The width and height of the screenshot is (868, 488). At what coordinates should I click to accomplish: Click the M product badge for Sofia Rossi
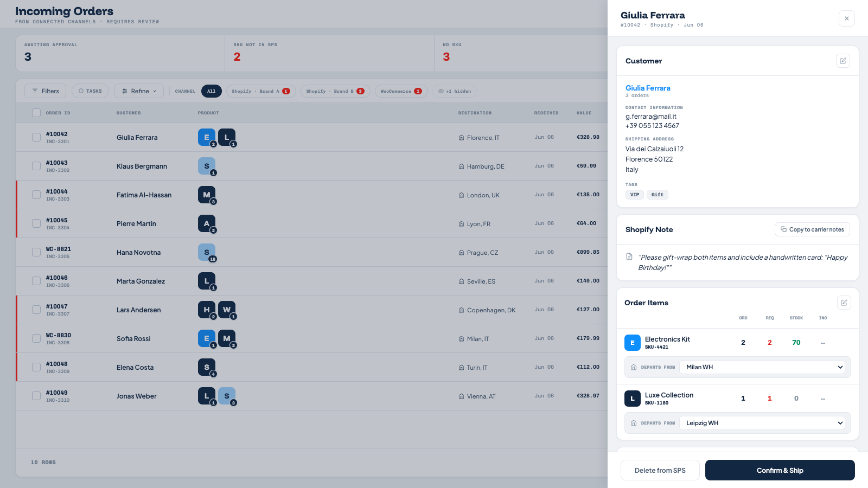point(227,338)
